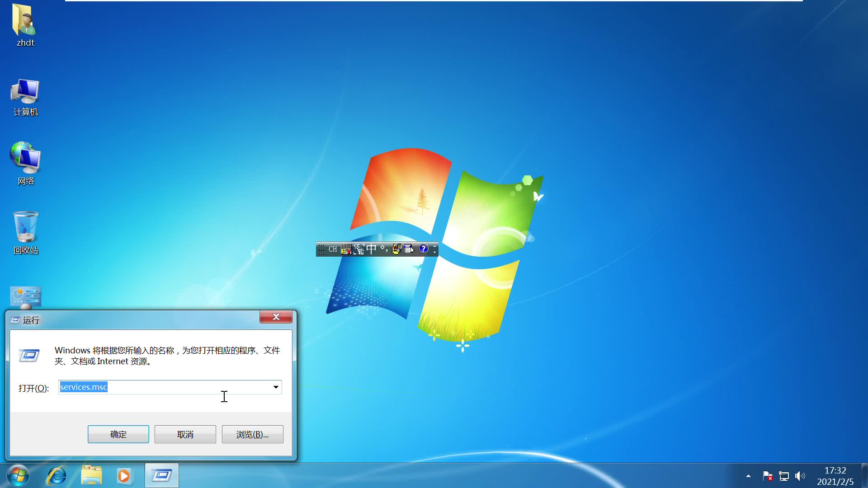Image resolution: width=868 pixels, height=488 pixels.
Task: Launch Internet Explorer from taskbar
Action: (57, 475)
